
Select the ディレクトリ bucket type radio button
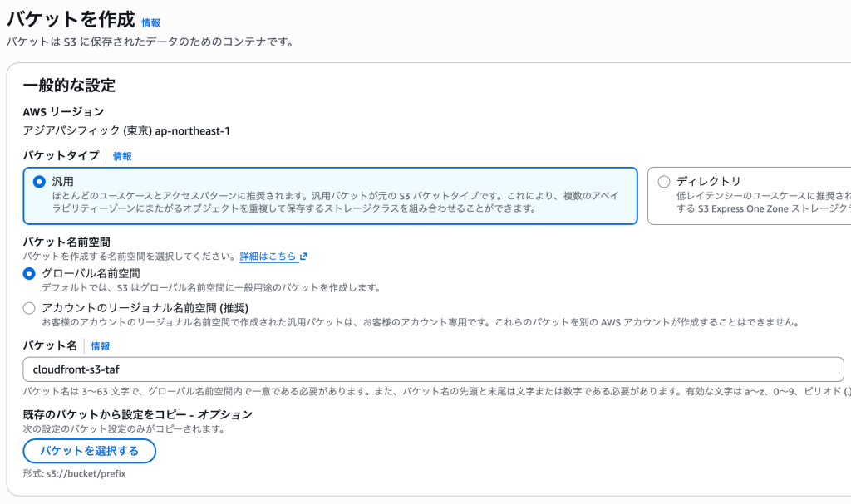tap(664, 182)
